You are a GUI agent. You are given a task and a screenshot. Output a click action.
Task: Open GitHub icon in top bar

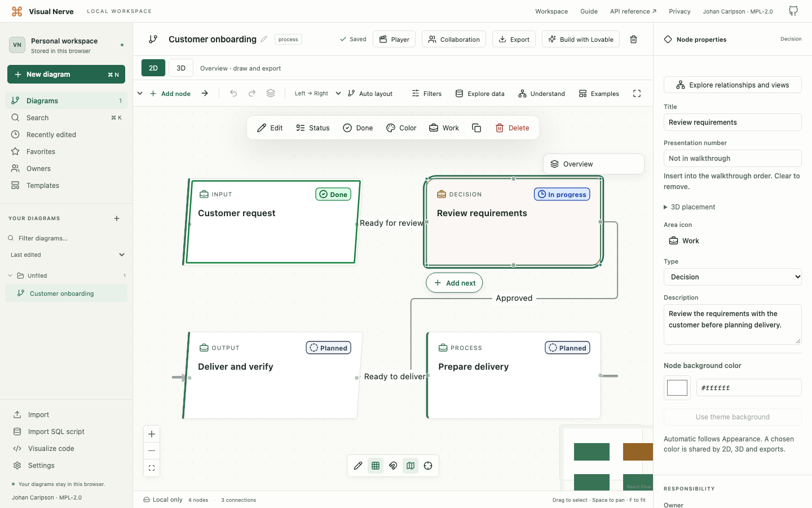pos(793,11)
